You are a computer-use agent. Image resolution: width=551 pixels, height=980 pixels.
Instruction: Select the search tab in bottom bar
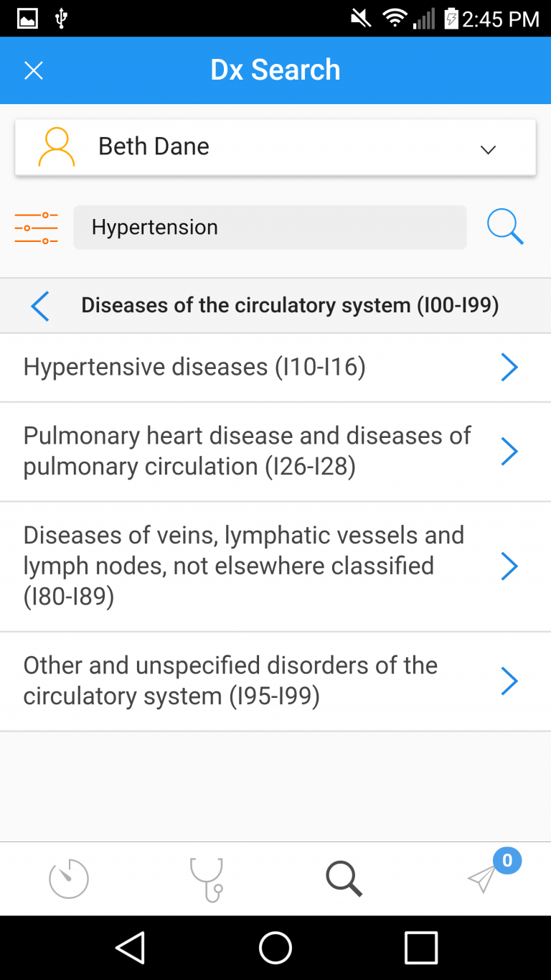coord(344,879)
